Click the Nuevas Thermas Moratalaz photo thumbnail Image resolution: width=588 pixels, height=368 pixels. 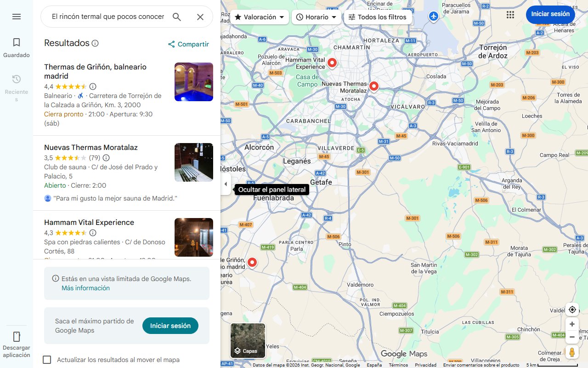click(x=193, y=162)
